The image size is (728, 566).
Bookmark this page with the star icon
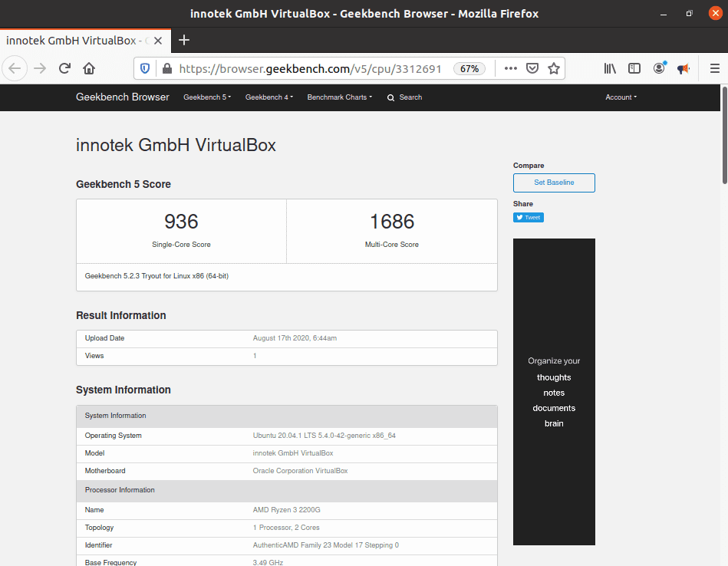coord(554,68)
